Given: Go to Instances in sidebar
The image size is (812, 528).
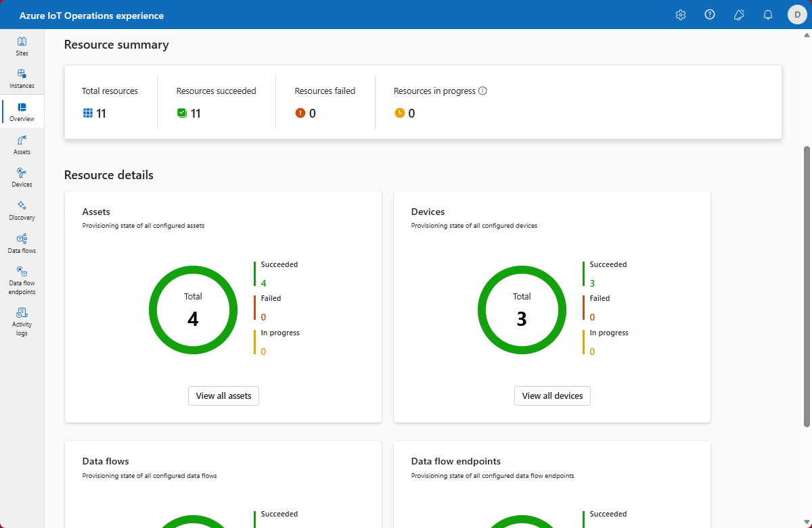Looking at the screenshot, I should point(22,78).
